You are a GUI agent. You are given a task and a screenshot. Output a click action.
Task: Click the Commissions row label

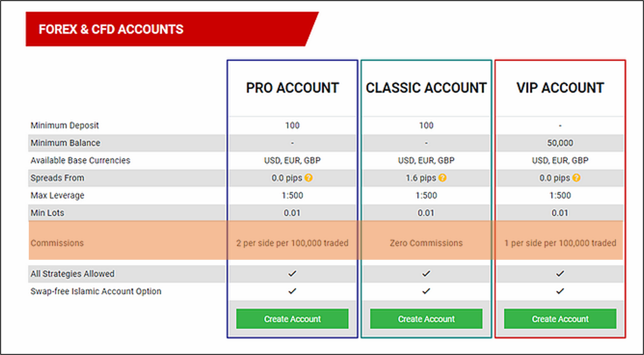click(x=57, y=243)
